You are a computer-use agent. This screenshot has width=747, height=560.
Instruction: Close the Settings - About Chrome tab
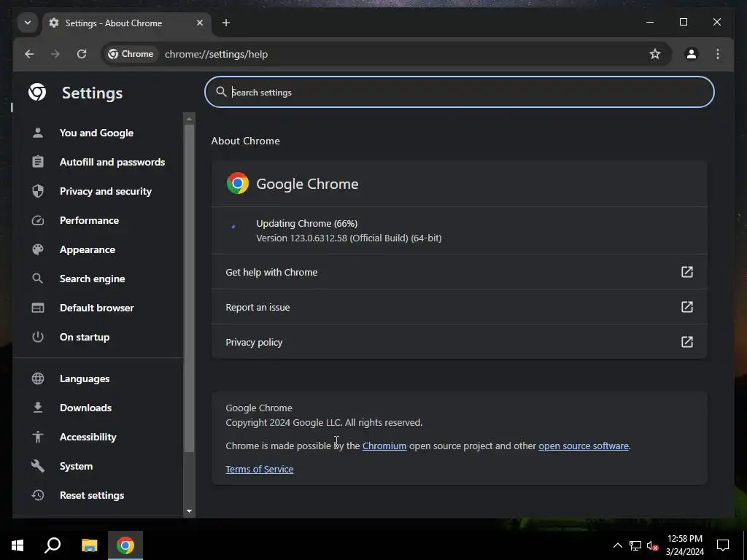(200, 23)
